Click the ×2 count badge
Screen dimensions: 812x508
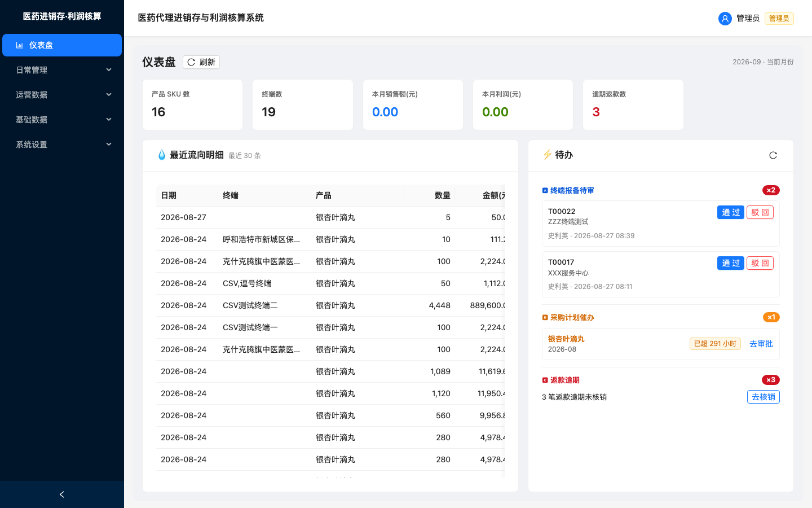(x=771, y=190)
